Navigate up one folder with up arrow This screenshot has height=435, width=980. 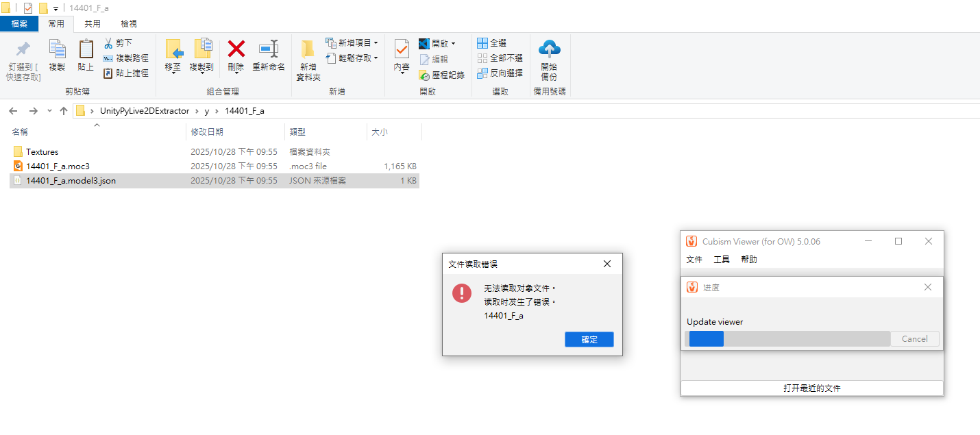click(x=64, y=111)
